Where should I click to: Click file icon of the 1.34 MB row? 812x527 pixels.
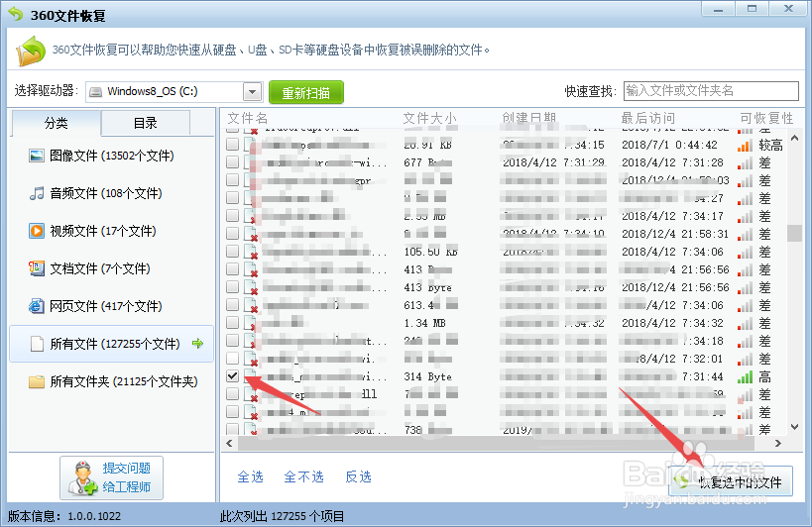(x=251, y=324)
